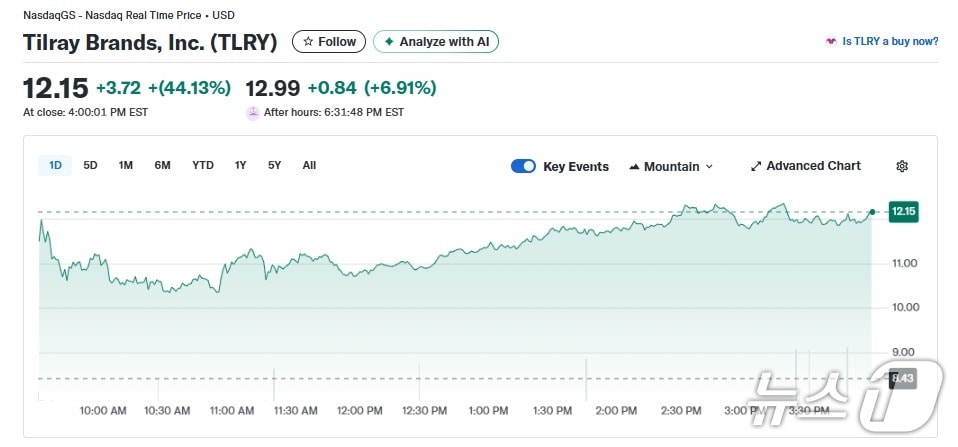Click the previous close price marker
The image size is (958, 447).
pyautogui.click(x=903, y=378)
